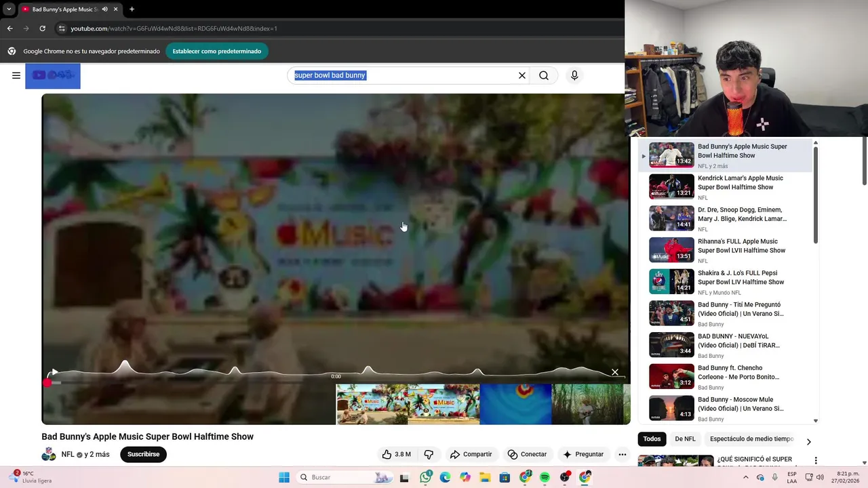Click the Conectar button

(x=527, y=454)
